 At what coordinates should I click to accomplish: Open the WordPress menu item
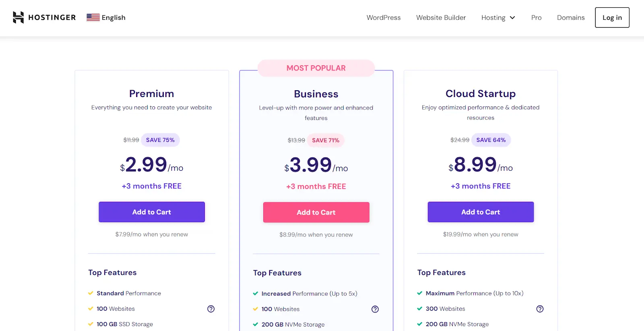[x=383, y=17]
